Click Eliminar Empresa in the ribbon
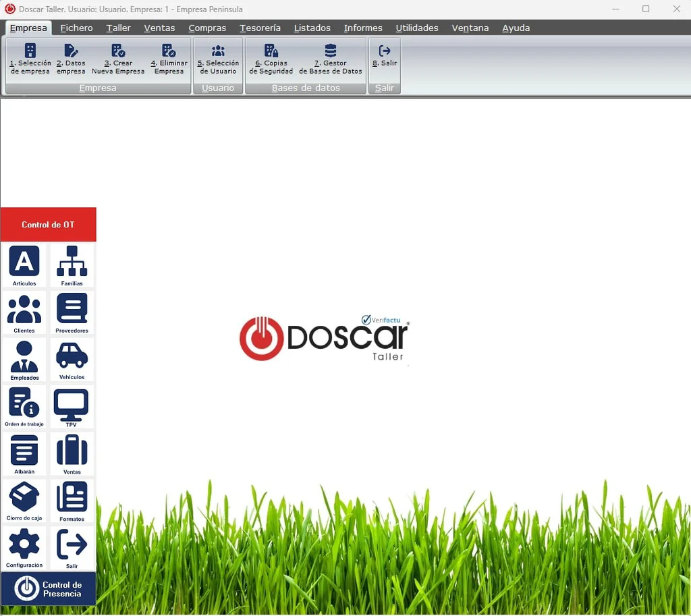The height and width of the screenshot is (616, 691). (x=169, y=59)
